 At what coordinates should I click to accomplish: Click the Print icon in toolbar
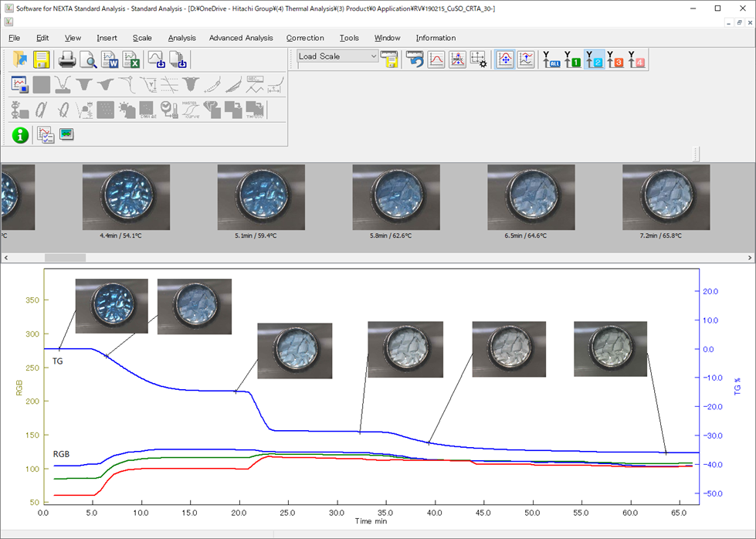point(67,59)
